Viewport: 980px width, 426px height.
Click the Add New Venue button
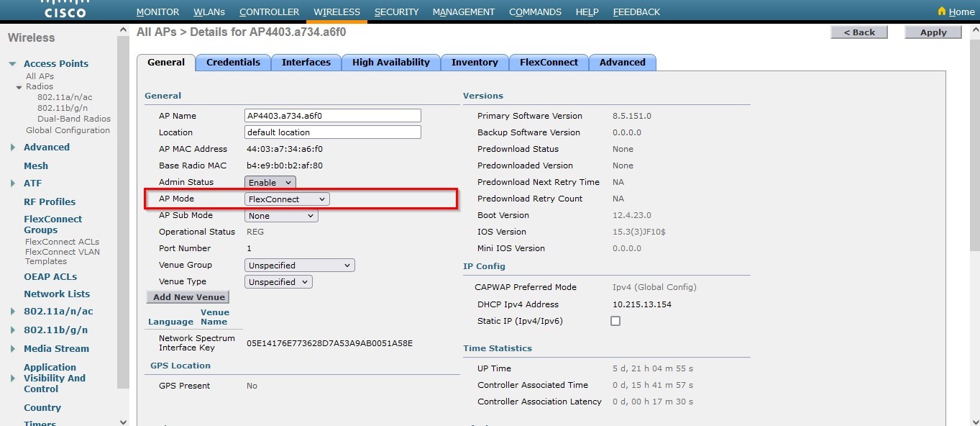pos(188,297)
